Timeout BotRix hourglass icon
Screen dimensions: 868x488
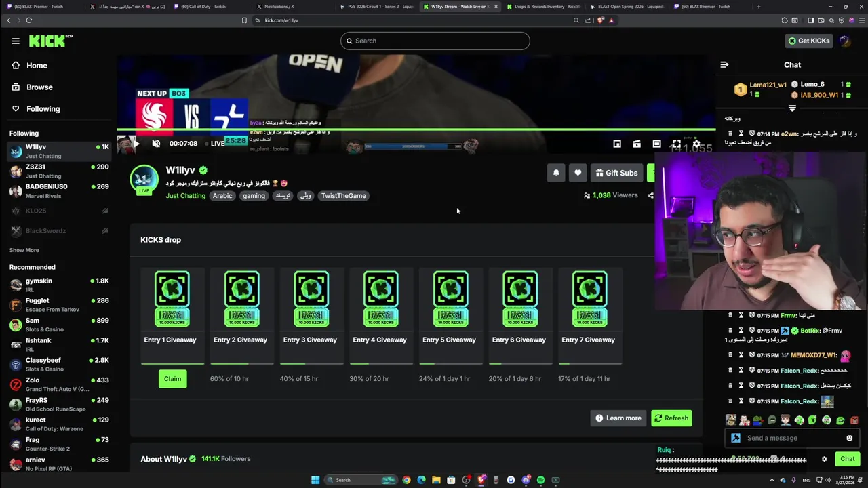(x=741, y=331)
